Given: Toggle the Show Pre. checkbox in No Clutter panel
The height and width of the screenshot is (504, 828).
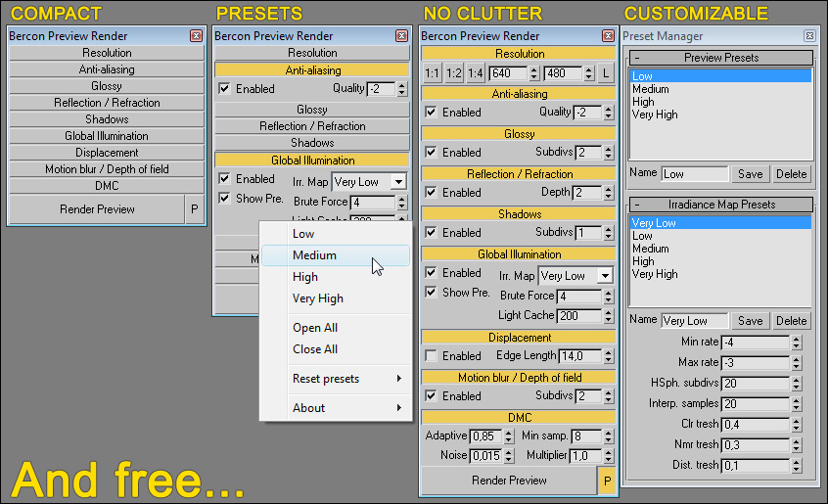Looking at the screenshot, I should click(431, 293).
